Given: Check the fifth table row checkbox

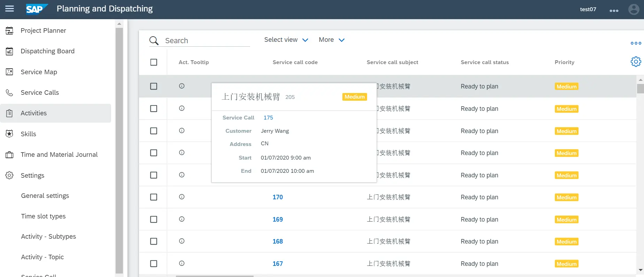Looking at the screenshot, I should (x=154, y=175).
